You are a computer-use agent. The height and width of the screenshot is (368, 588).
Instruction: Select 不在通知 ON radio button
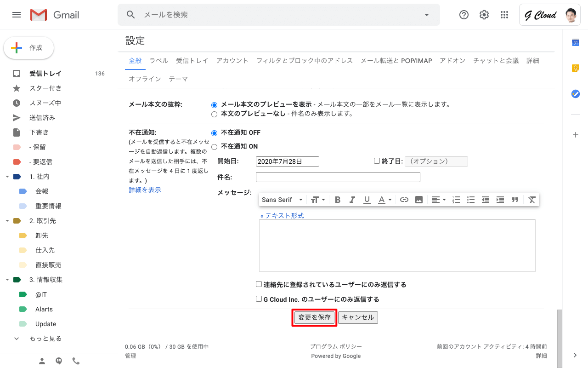point(214,147)
